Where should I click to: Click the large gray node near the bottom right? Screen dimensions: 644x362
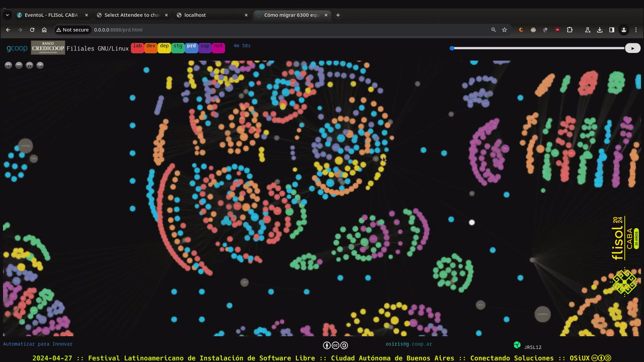(542, 314)
